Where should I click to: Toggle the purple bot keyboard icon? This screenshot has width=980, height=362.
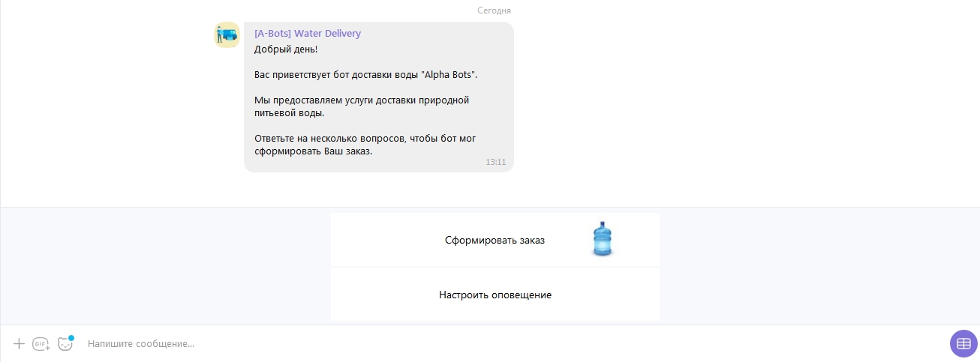(963, 343)
